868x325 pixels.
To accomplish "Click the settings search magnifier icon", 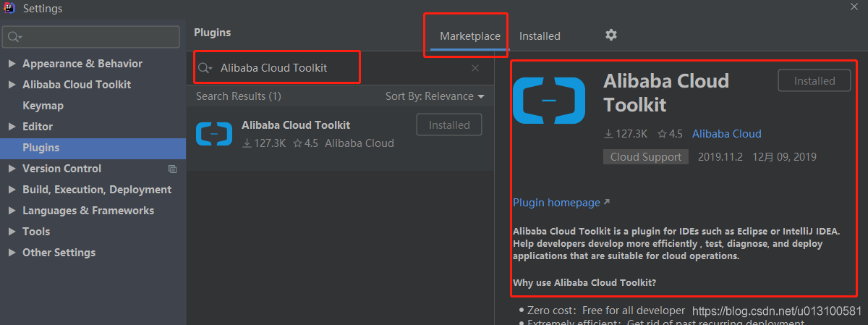I will click(x=15, y=36).
